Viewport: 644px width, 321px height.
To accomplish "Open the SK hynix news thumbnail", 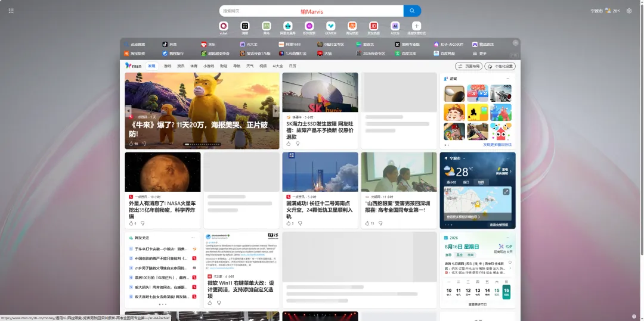I will tap(320, 92).
